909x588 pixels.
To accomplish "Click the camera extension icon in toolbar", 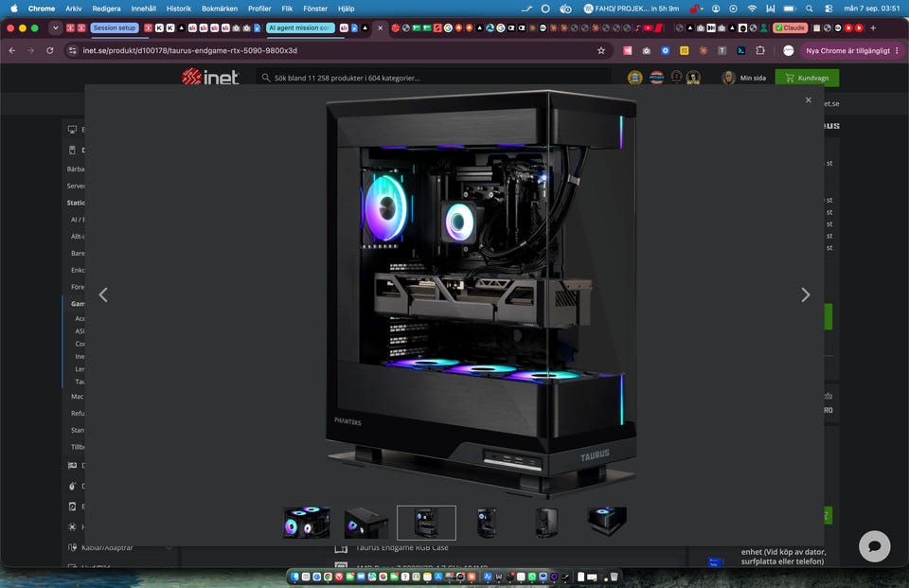I will pyautogui.click(x=647, y=50).
